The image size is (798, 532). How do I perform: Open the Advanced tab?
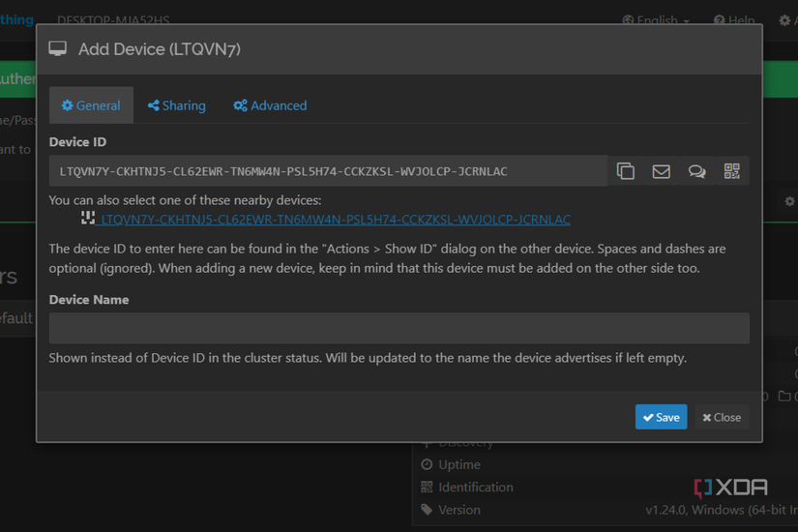[270, 105]
